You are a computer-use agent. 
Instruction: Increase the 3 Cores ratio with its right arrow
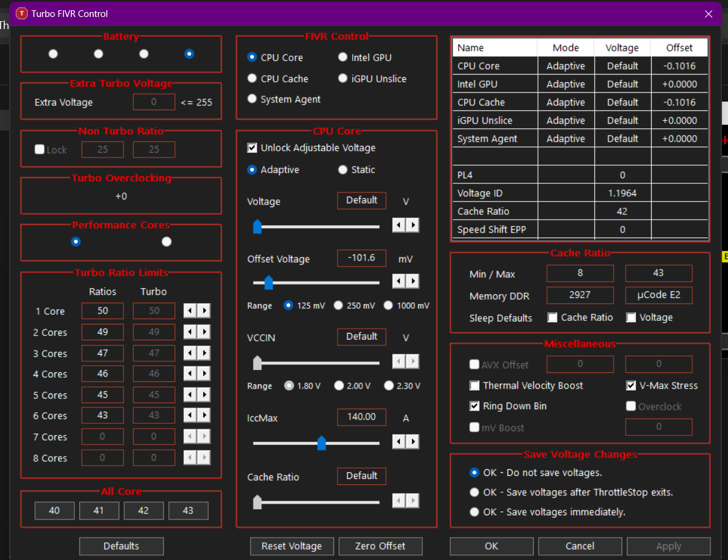coord(204,353)
